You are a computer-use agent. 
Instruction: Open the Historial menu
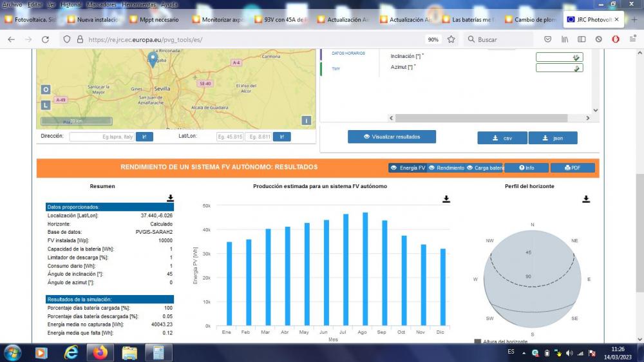pos(71,5)
